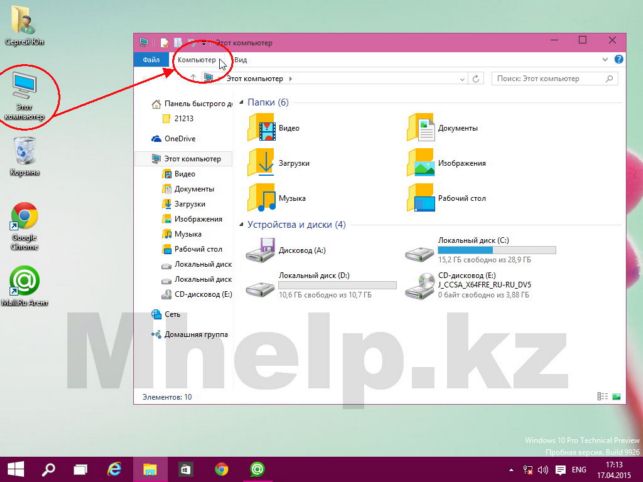This screenshot has height=482, width=643.
Task: Click network icon in system tray
Action: click(528, 470)
